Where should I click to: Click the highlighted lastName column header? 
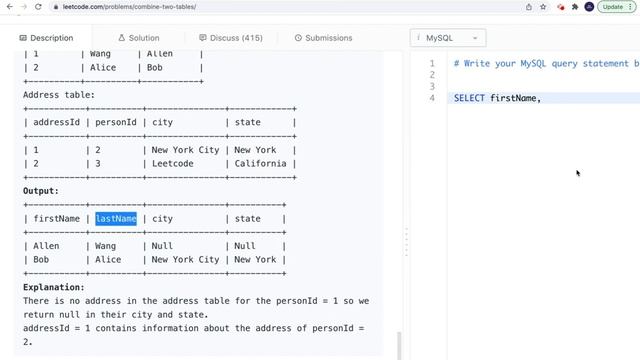pos(116,219)
